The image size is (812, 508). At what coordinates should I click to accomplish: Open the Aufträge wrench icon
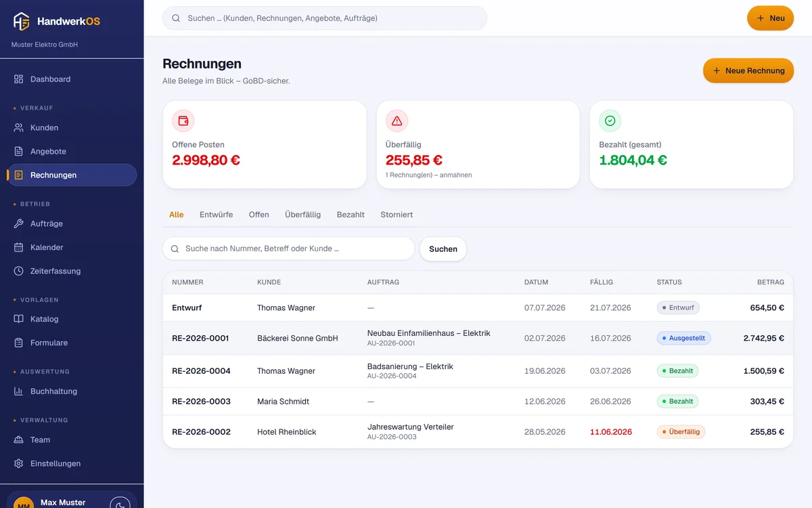tap(19, 224)
